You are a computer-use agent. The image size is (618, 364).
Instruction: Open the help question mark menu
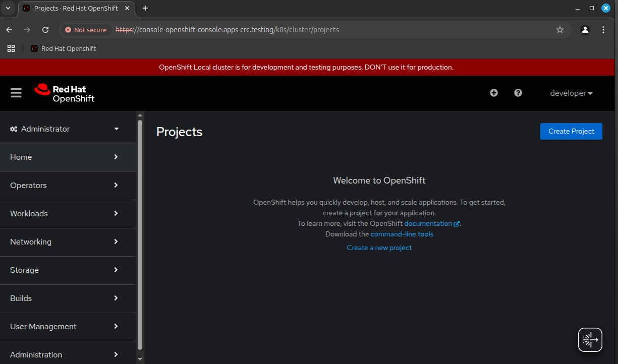point(518,93)
